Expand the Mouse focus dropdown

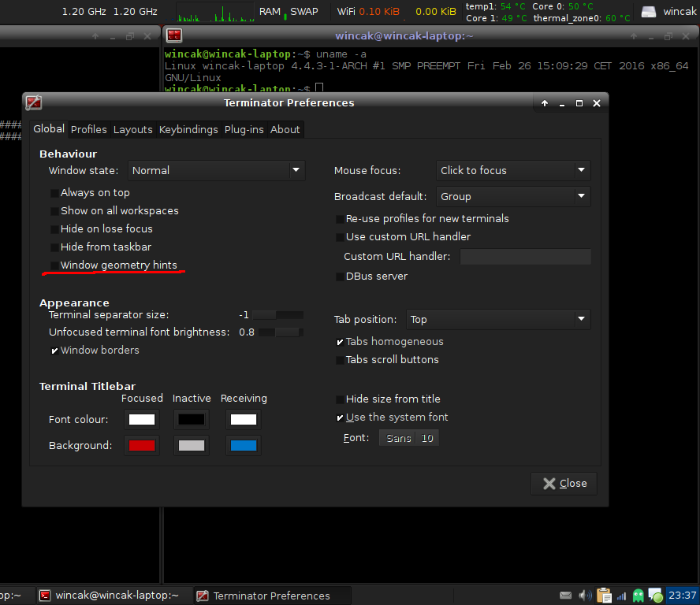(512, 170)
